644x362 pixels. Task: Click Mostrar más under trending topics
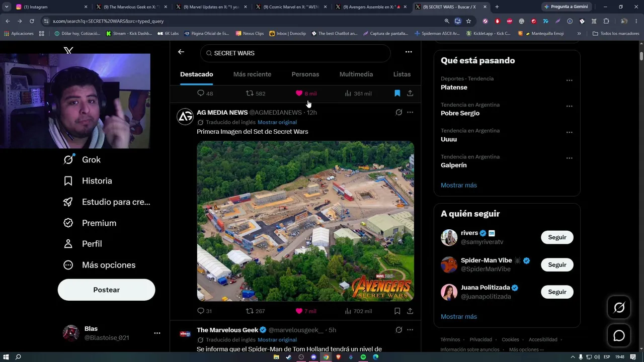pos(459,186)
